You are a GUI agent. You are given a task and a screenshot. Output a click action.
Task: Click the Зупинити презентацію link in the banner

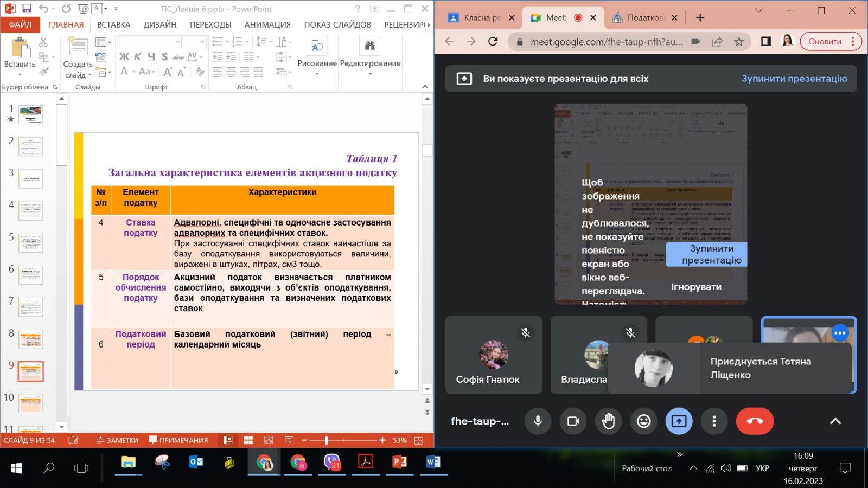(794, 79)
